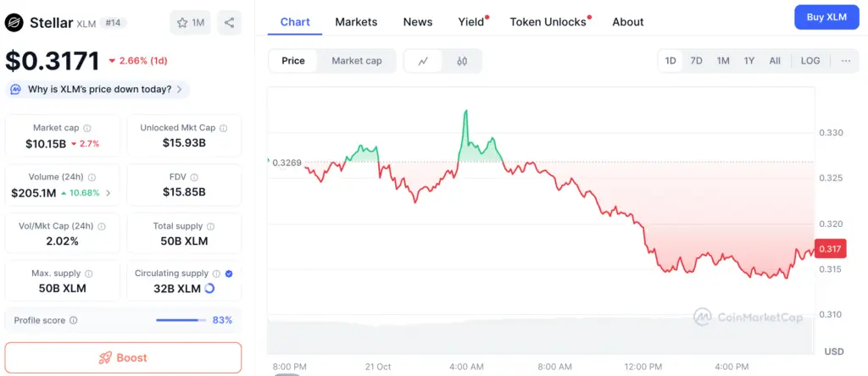Open the chart more options menu
This screenshot has height=376, width=868.
click(846, 61)
